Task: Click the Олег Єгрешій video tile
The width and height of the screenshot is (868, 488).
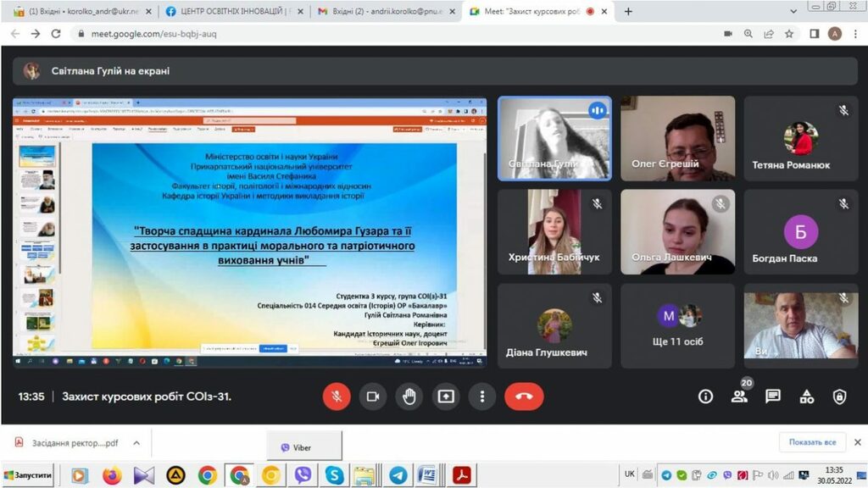Action: (x=677, y=138)
